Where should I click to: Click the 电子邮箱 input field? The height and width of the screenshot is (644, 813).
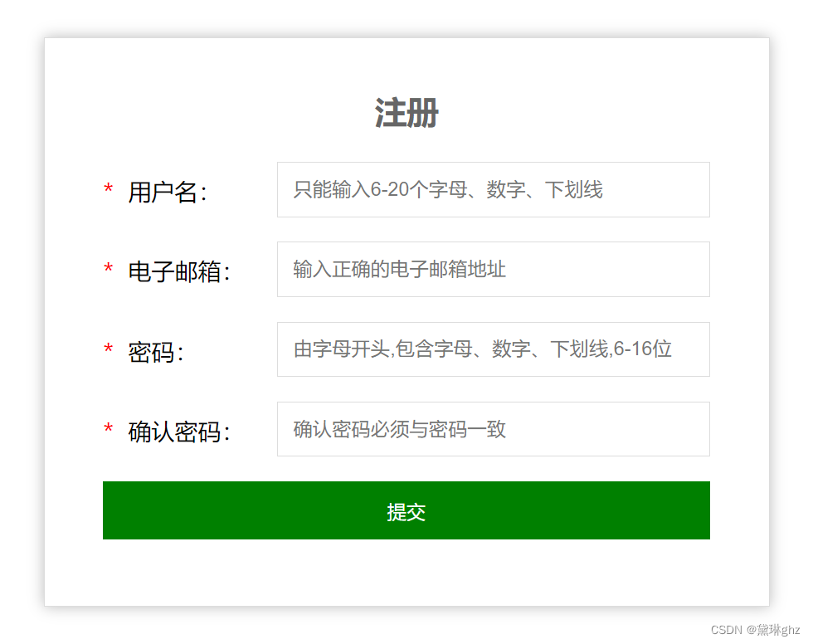[493, 269]
